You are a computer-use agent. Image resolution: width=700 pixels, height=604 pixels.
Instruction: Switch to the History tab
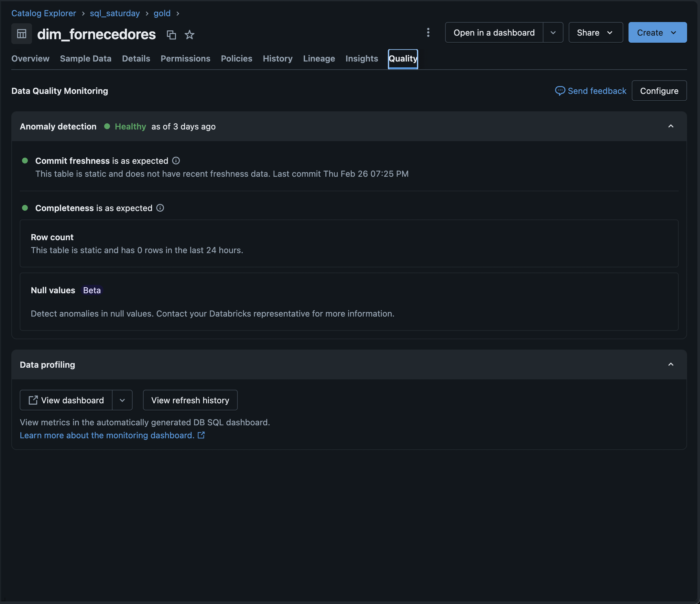point(278,59)
